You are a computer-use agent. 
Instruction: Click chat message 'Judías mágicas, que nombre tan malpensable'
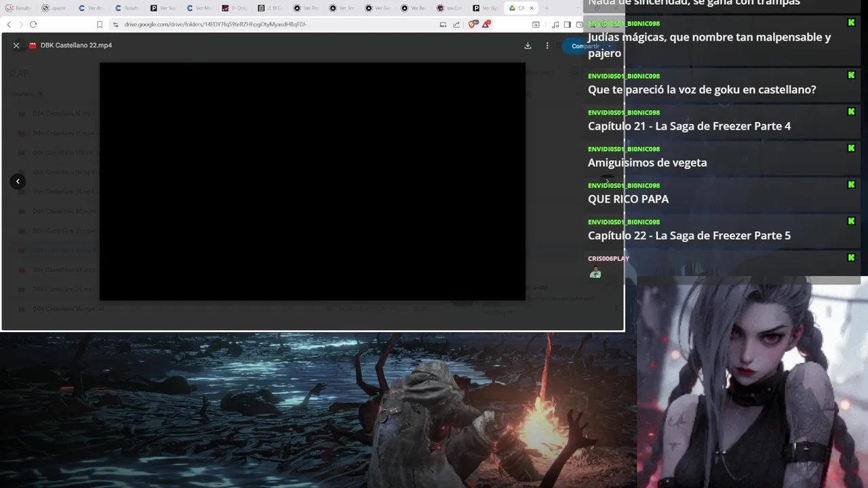[709, 45]
